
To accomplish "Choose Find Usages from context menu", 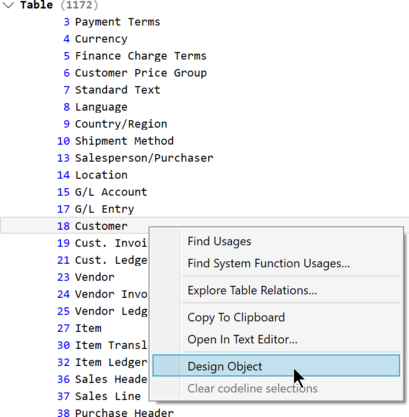I will (x=276, y=242).
